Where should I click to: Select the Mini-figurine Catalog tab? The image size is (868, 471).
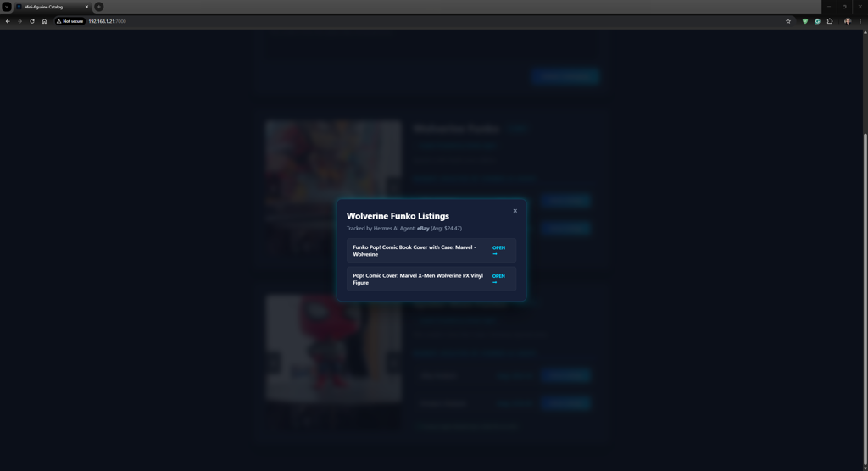tap(53, 7)
